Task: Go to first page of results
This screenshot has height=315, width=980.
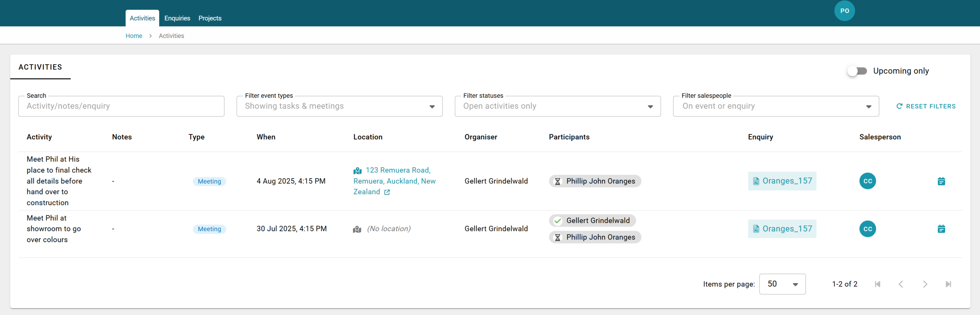Action: coord(877,284)
